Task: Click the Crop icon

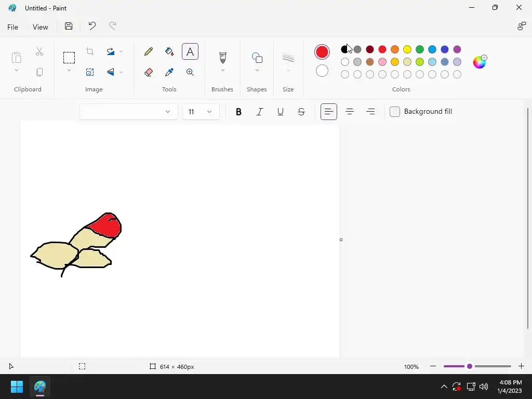Action: point(90,51)
